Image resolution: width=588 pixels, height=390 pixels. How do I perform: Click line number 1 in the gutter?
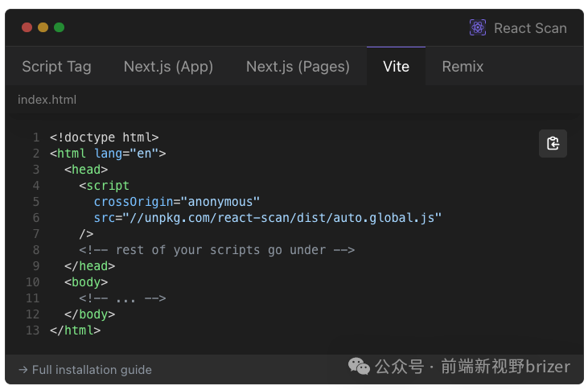pyautogui.click(x=35, y=138)
